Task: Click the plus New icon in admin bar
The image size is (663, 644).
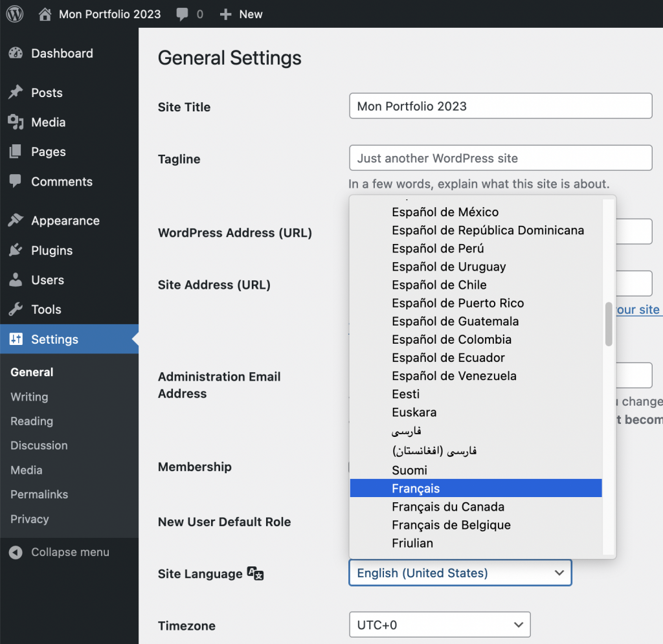Action: click(225, 14)
